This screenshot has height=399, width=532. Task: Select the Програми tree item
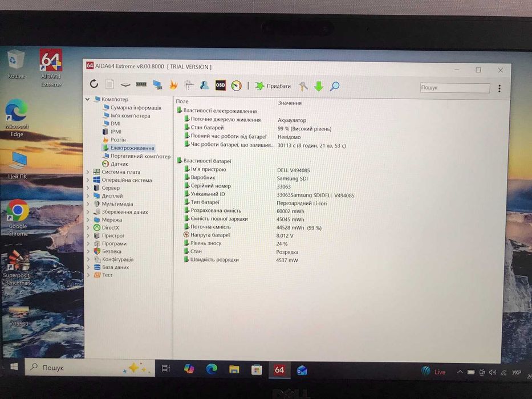(x=115, y=243)
